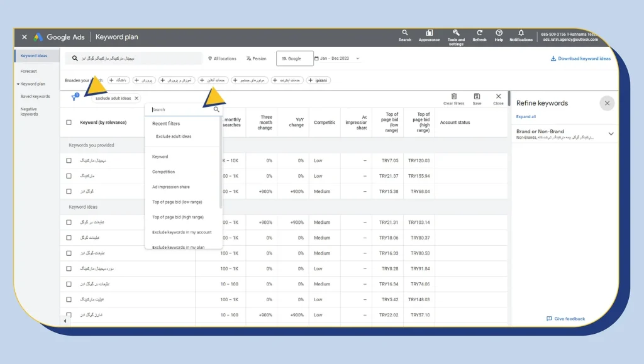Close the Keyword plan with X icon
This screenshot has height=364, width=644.
click(25, 37)
